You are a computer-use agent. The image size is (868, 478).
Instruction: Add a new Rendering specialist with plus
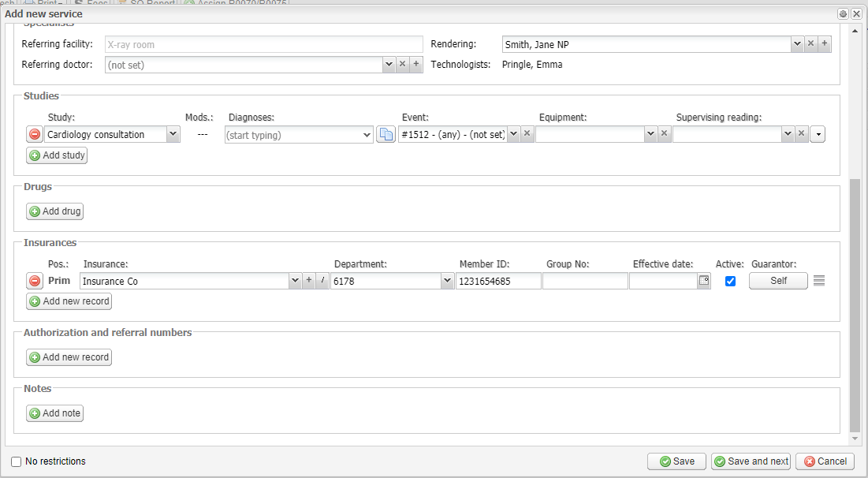coord(825,43)
